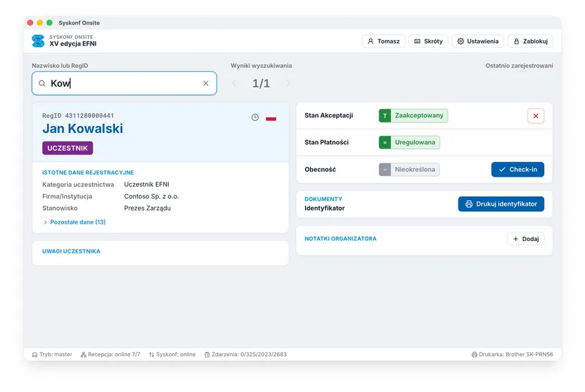Click Tryb: master status entry

coord(52,355)
